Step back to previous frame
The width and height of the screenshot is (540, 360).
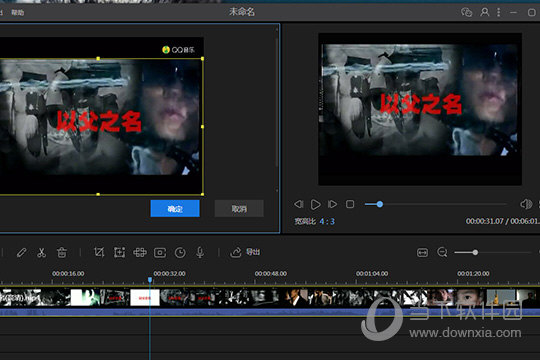(x=299, y=204)
